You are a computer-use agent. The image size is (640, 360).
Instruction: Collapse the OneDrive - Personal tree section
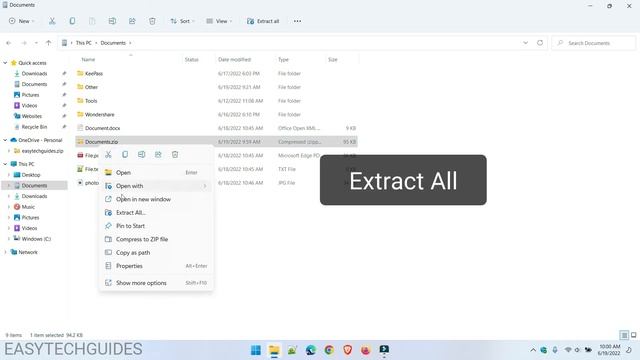[5, 140]
